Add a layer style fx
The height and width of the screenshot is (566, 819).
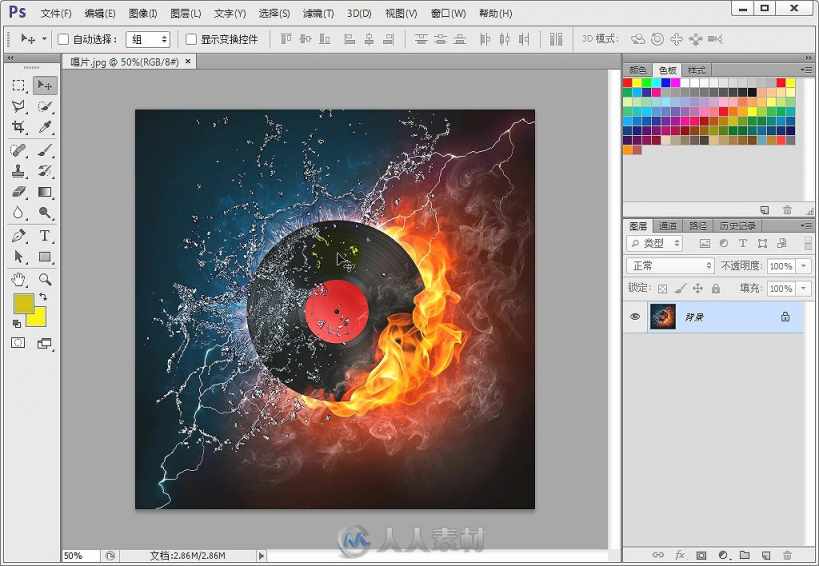click(680, 555)
